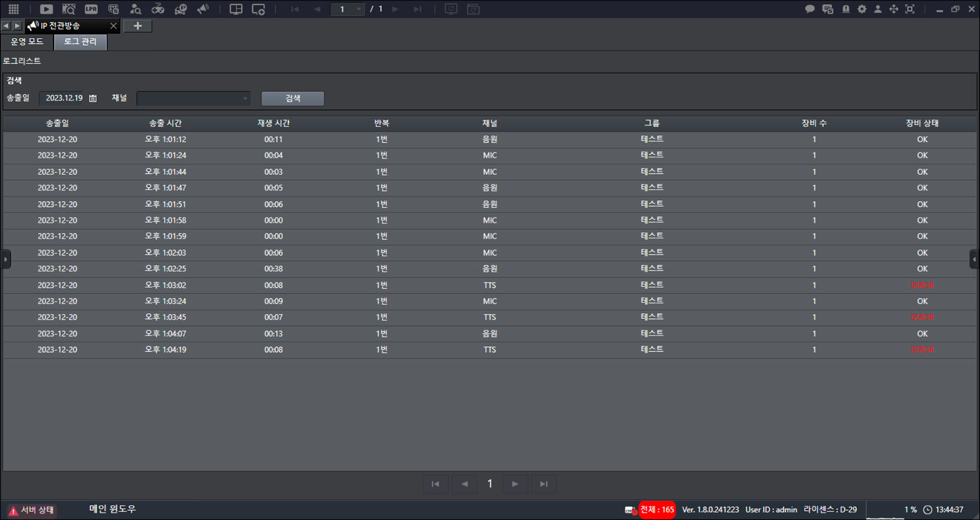
Task: Open the calendar picker beside 송출일 date
Action: pos(93,98)
